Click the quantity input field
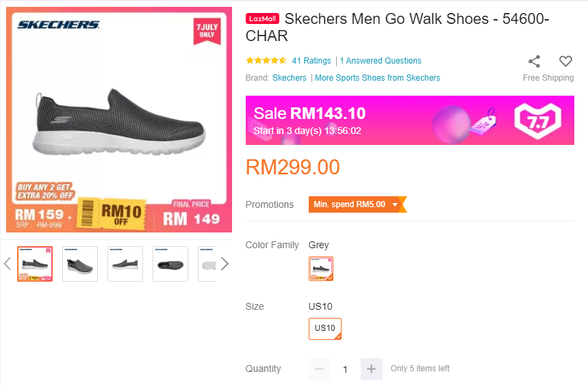This screenshot has width=588, height=387. tap(345, 369)
